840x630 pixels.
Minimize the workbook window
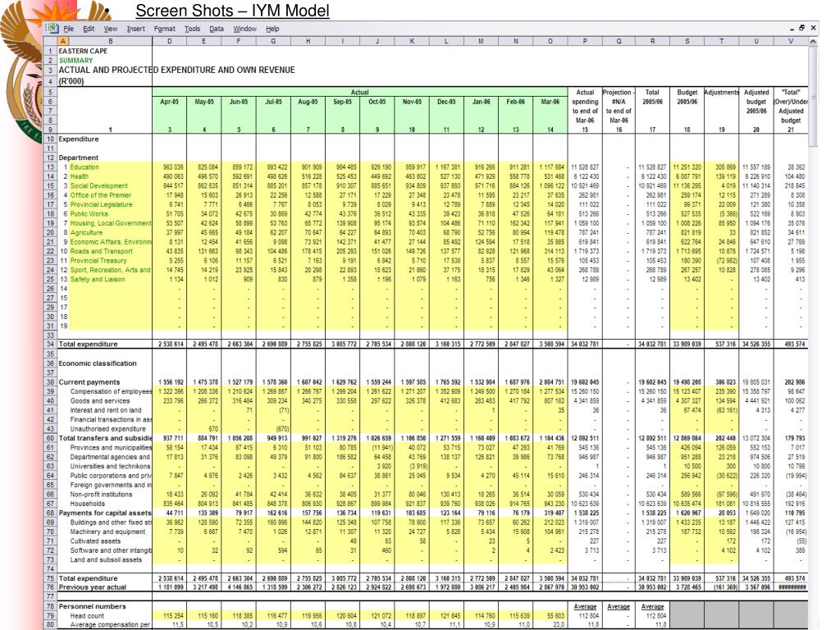792,29
